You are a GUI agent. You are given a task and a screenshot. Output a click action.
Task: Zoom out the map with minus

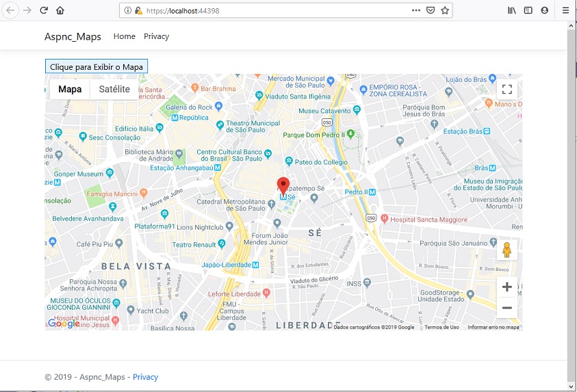tap(507, 308)
